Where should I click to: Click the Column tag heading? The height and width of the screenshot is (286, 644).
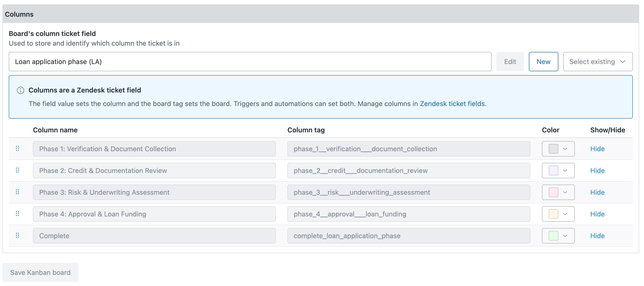pos(306,130)
